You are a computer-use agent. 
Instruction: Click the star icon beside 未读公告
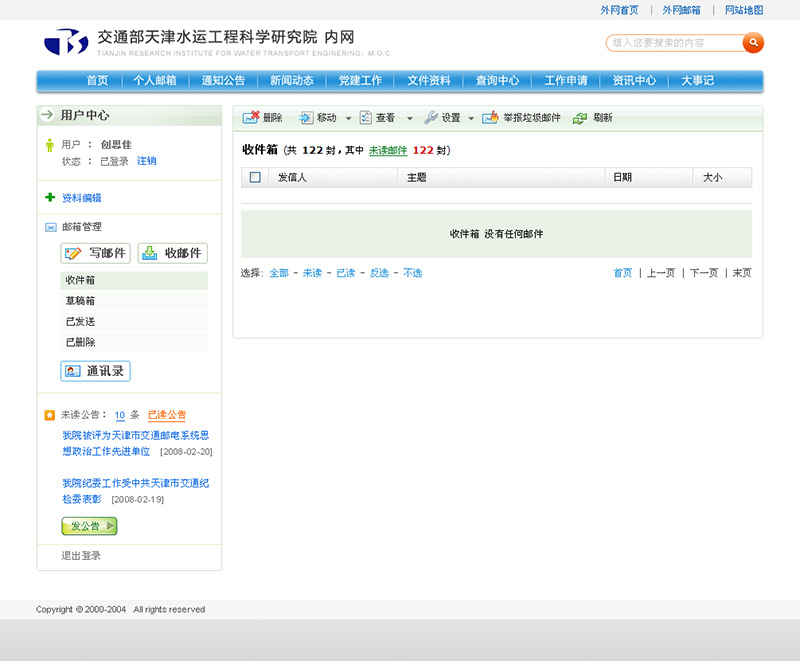tap(50, 415)
